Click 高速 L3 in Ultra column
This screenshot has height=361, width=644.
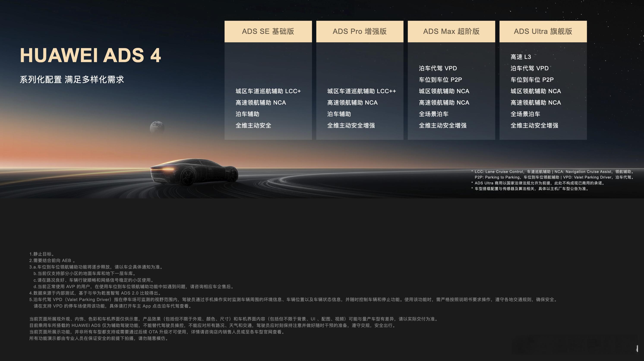coord(521,57)
